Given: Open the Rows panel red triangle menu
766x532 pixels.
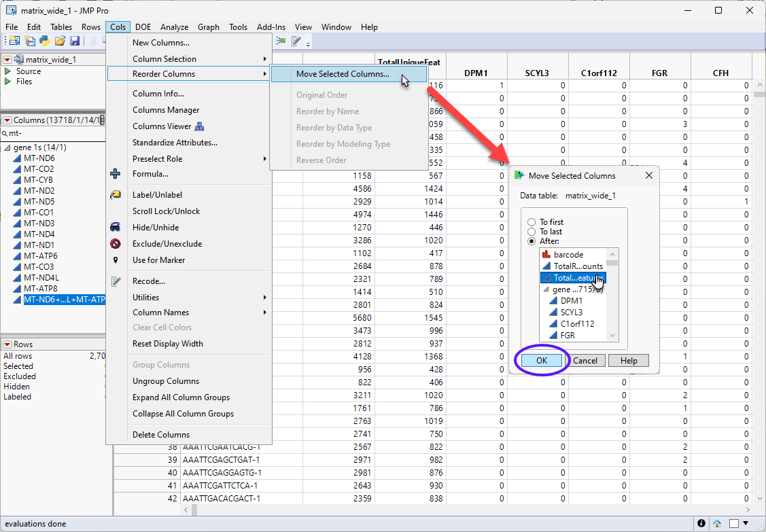Looking at the screenshot, I should coord(7,344).
